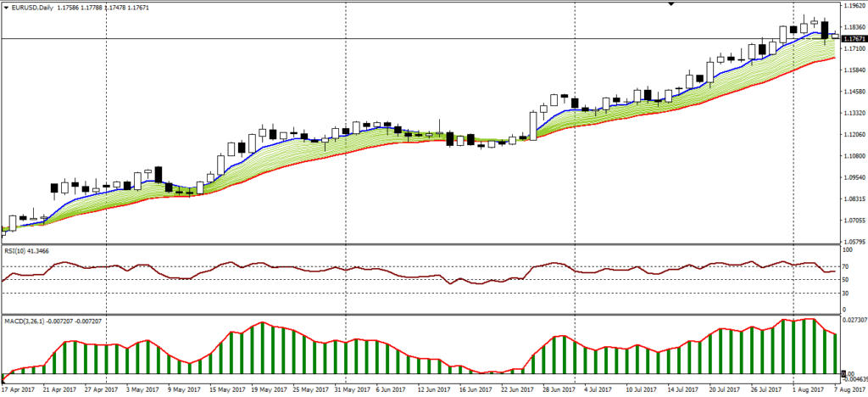Click the triangle arrow beside EURUSD,Daily

7,7
